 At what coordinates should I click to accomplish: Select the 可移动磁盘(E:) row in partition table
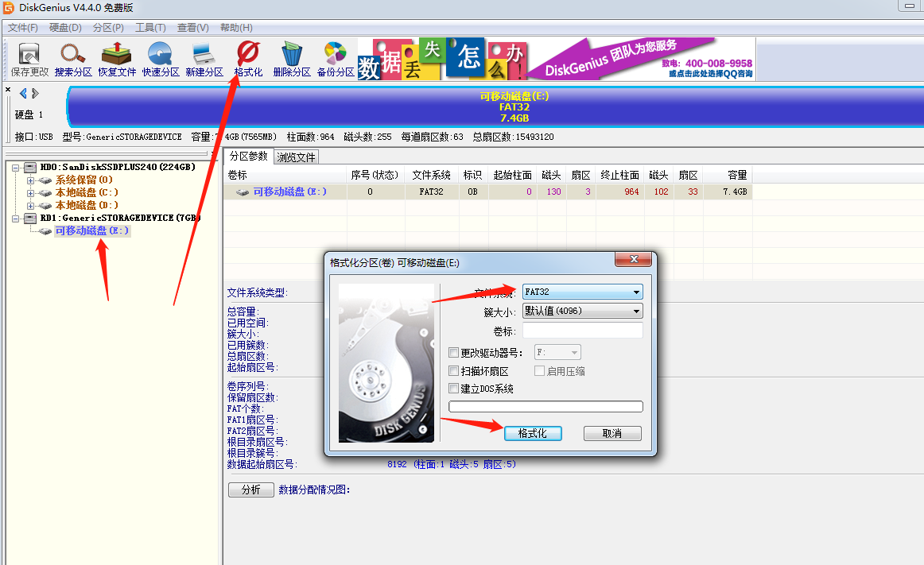[x=488, y=192]
